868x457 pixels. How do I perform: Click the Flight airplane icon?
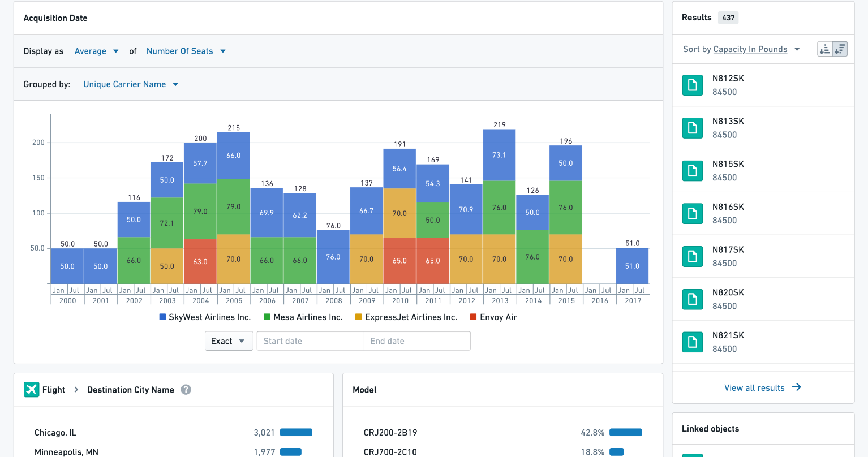pyautogui.click(x=31, y=390)
